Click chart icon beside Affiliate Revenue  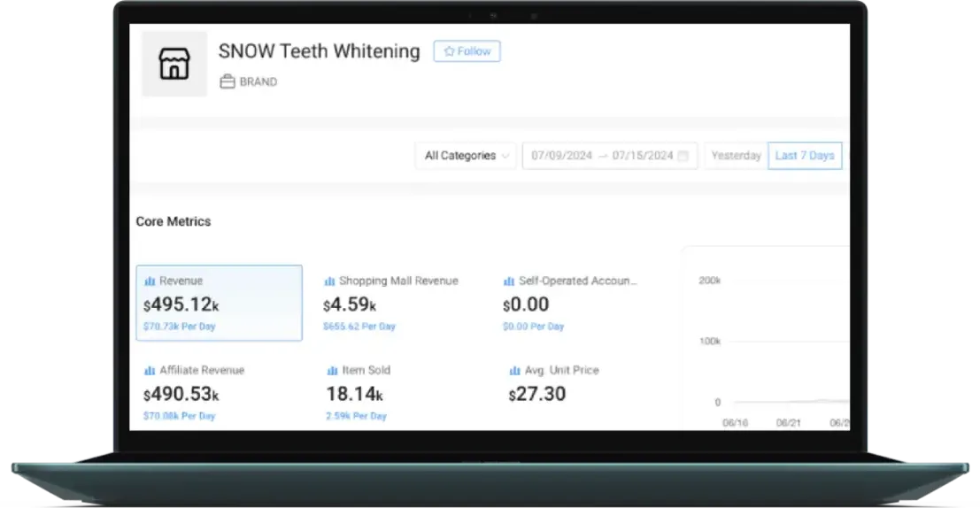click(150, 371)
